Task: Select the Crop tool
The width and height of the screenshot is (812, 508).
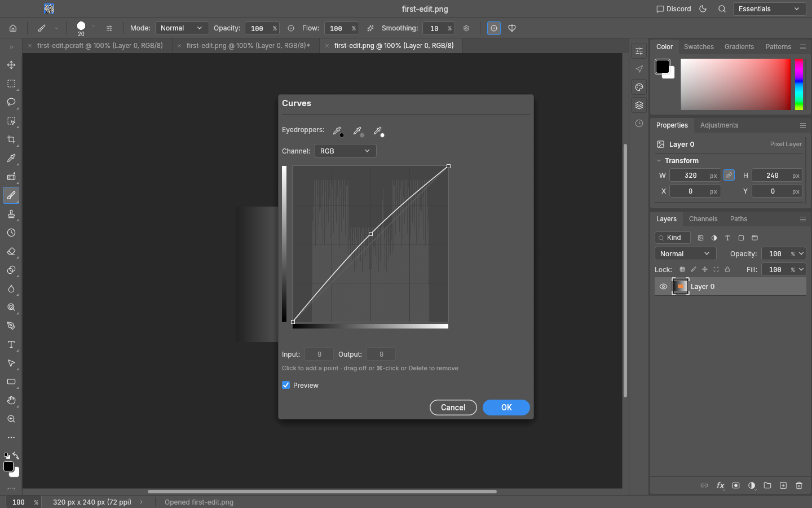Action: (11, 139)
